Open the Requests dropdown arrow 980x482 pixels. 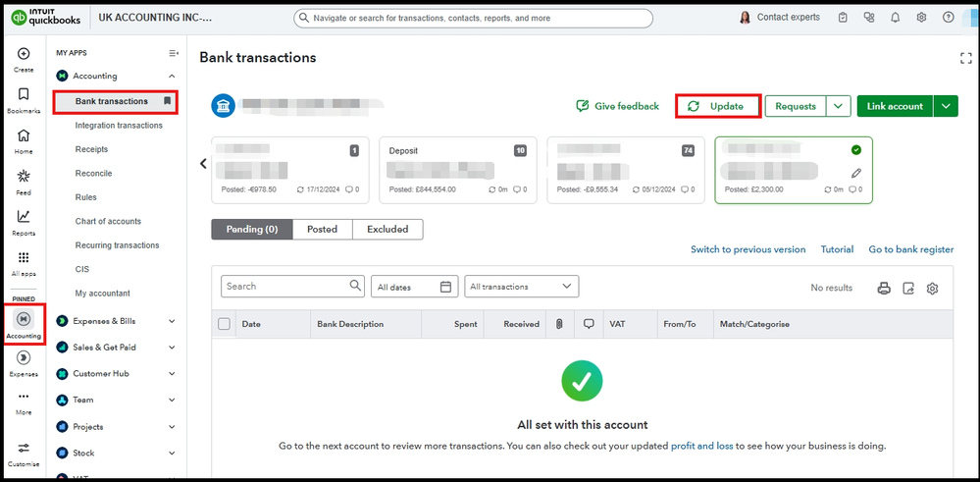[x=839, y=106]
